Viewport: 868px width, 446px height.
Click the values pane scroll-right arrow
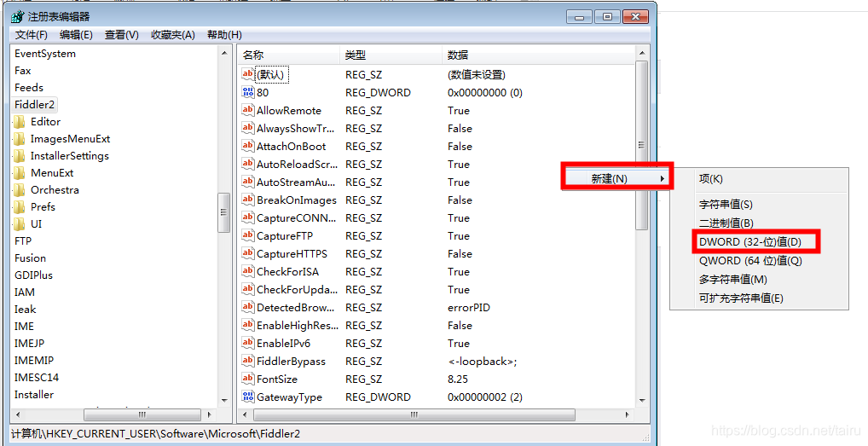point(628,414)
